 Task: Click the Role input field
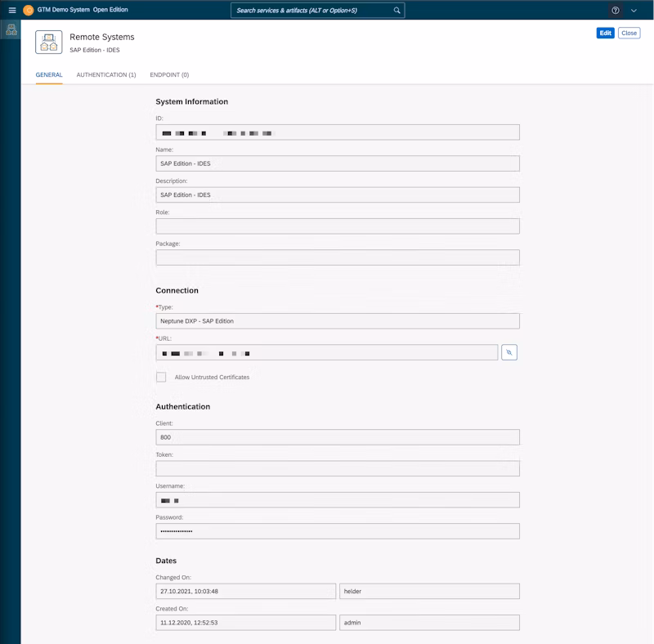pos(338,226)
